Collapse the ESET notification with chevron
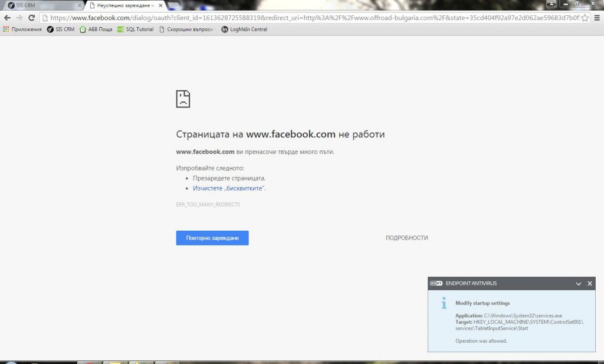Screen dimensions: 604x364 point(579,284)
